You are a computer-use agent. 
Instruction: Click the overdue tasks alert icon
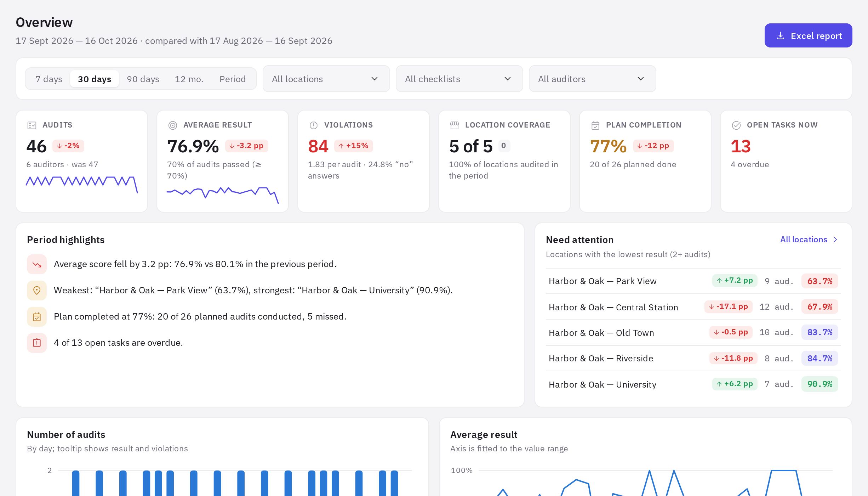click(x=37, y=343)
